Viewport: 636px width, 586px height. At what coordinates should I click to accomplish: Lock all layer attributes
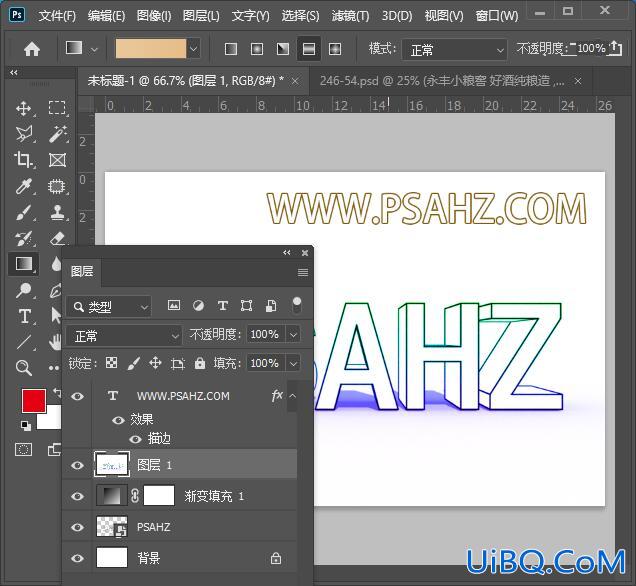200,363
